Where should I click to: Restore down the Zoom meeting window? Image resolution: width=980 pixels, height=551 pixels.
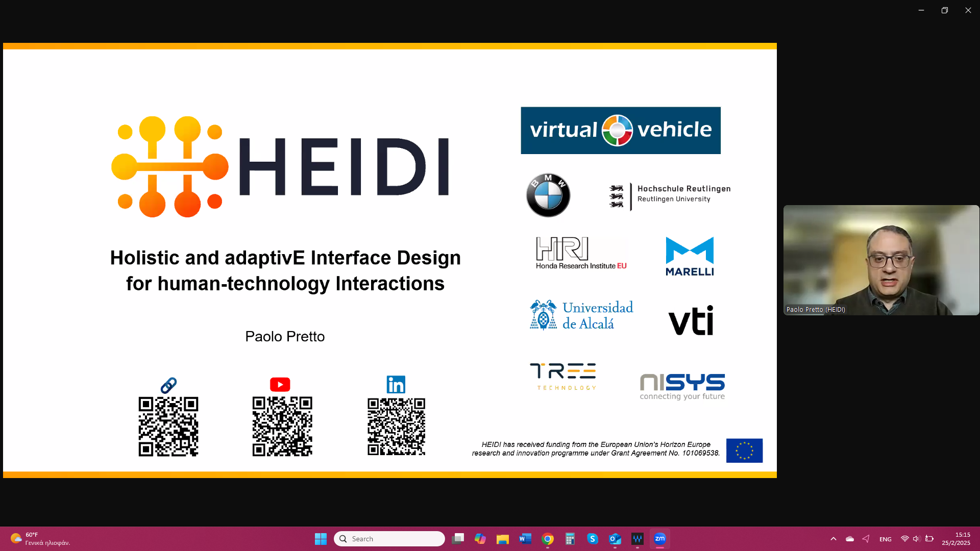coord(945,10)
